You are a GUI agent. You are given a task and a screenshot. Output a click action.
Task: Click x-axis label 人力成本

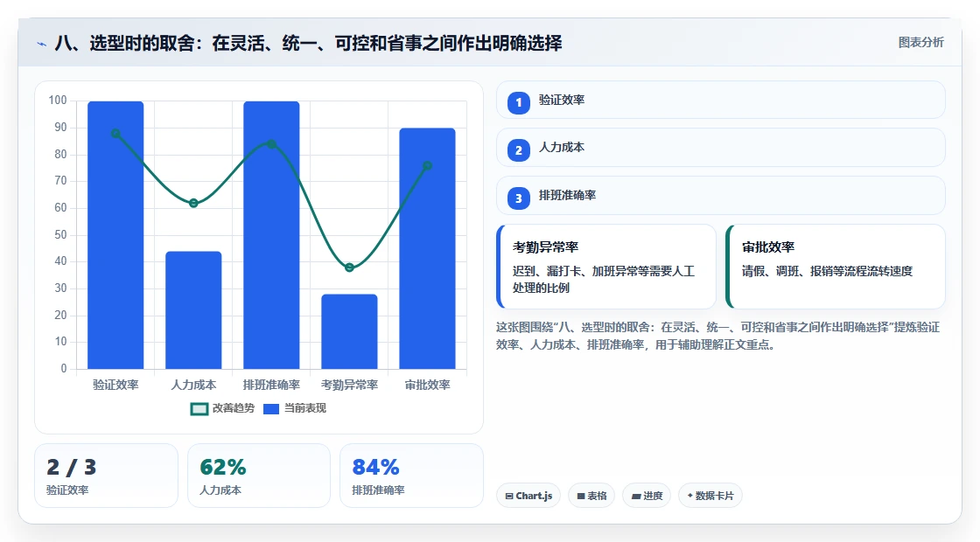pyautogui.click(x=193, y=386)
